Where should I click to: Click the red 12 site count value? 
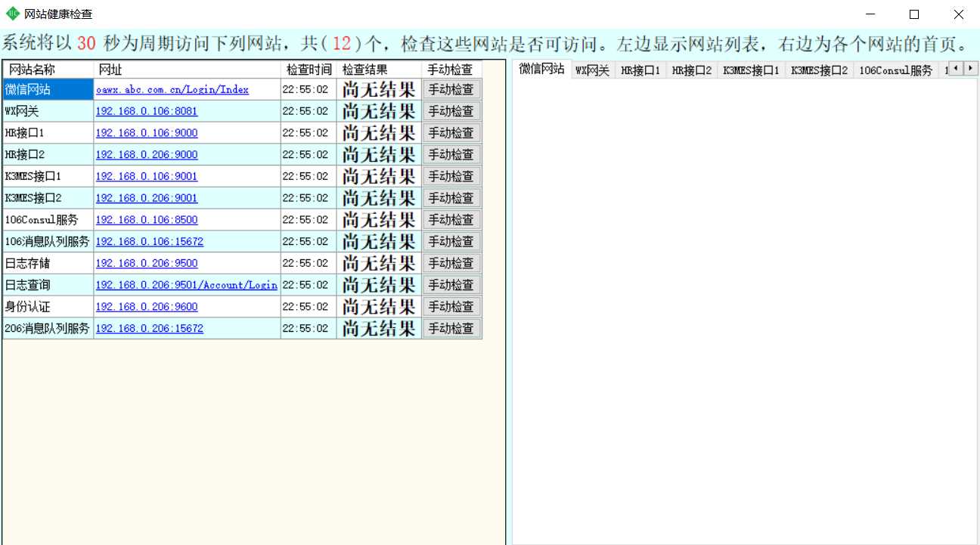[x=342, y=44]
